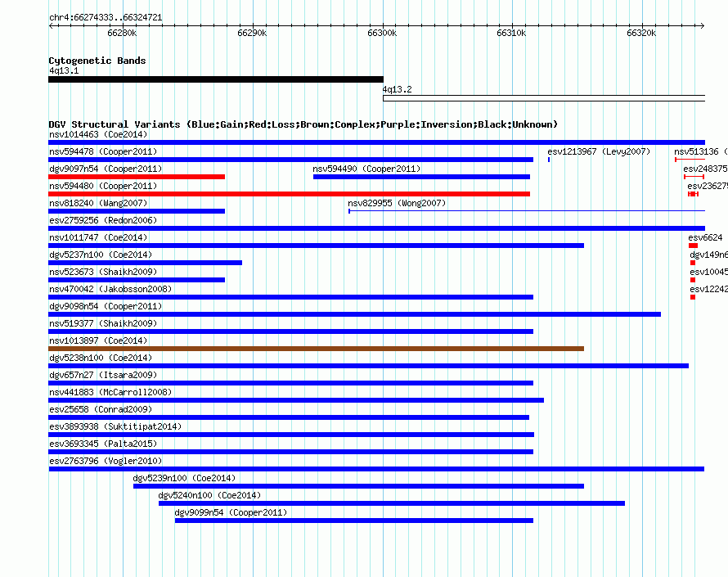Viewport: 728px width, 577px height.
Task: Open variant nsv1011747 (Coe2014) label
Action: pyautogui.click(x=98, y=237)
